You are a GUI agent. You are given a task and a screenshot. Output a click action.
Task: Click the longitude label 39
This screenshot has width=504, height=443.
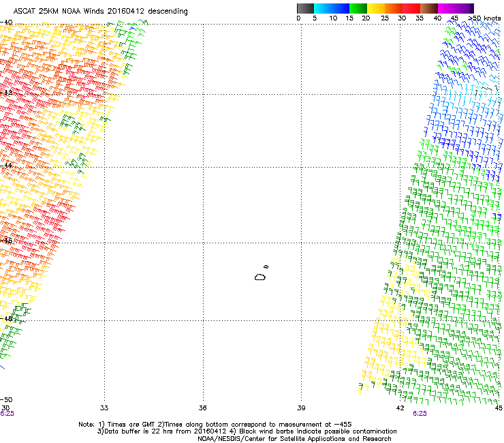(x=301, y=408)
